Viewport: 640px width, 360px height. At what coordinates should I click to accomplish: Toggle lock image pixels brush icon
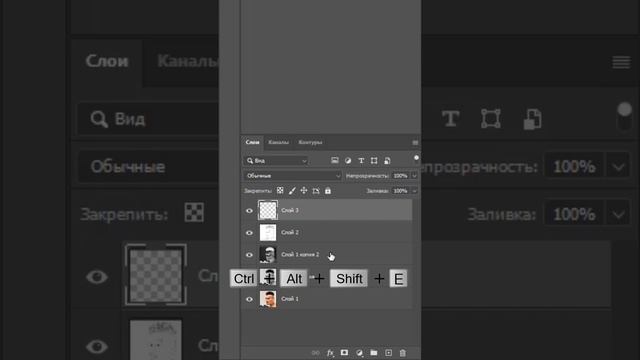[292, 191]
